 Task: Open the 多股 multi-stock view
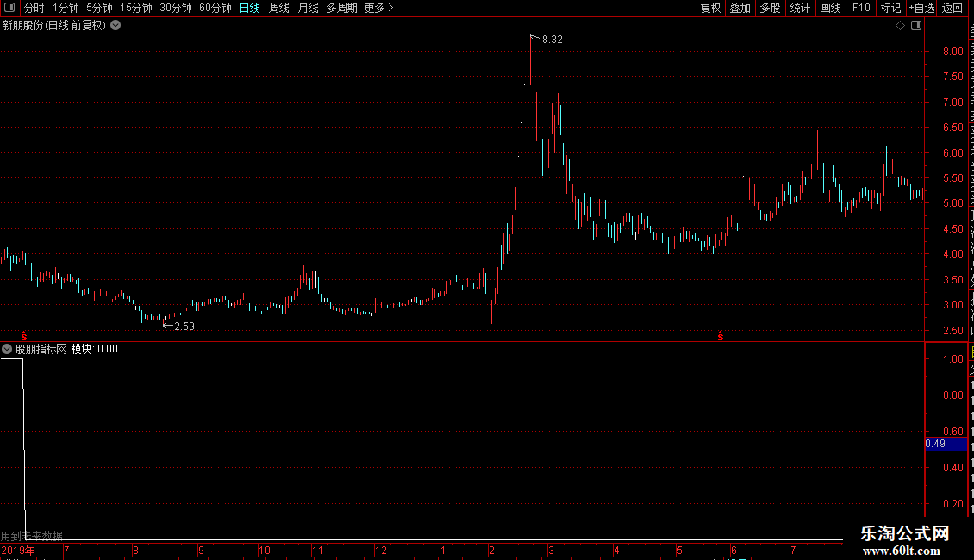(x=770, y=8)
